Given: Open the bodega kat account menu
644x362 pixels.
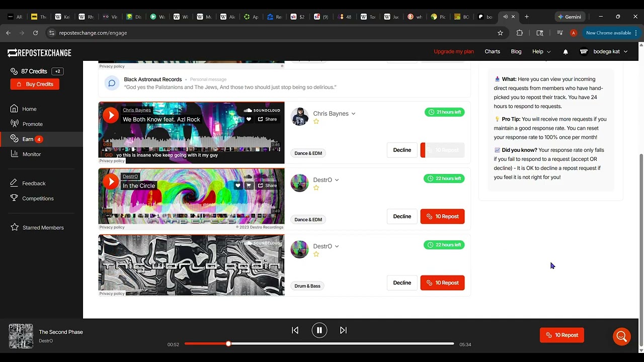Looking at the screenshot, I should coord(604,51).
